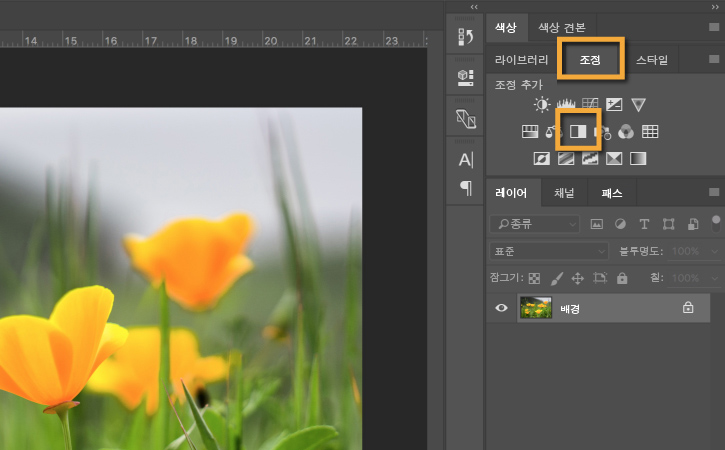This screenshot has width=725, height=450.
Task: Switch to the 패스 tab
Action: [x=612, y=193]
